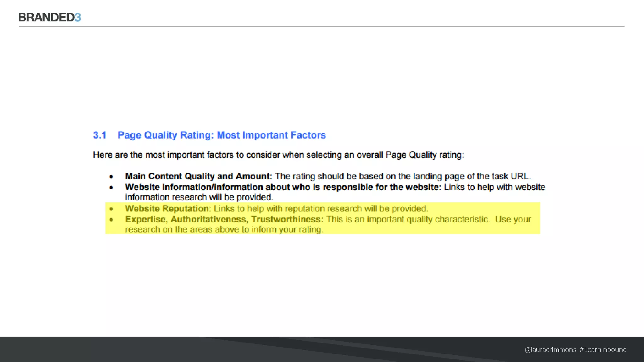This screenshot has height=362, width=644.
Task: Click the 3.1 section number
Action: pyautogui.click(x=99, y=135)
